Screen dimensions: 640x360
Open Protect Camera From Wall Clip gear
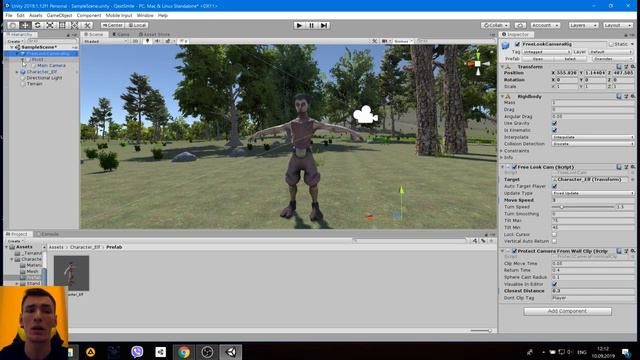point(632,251)
